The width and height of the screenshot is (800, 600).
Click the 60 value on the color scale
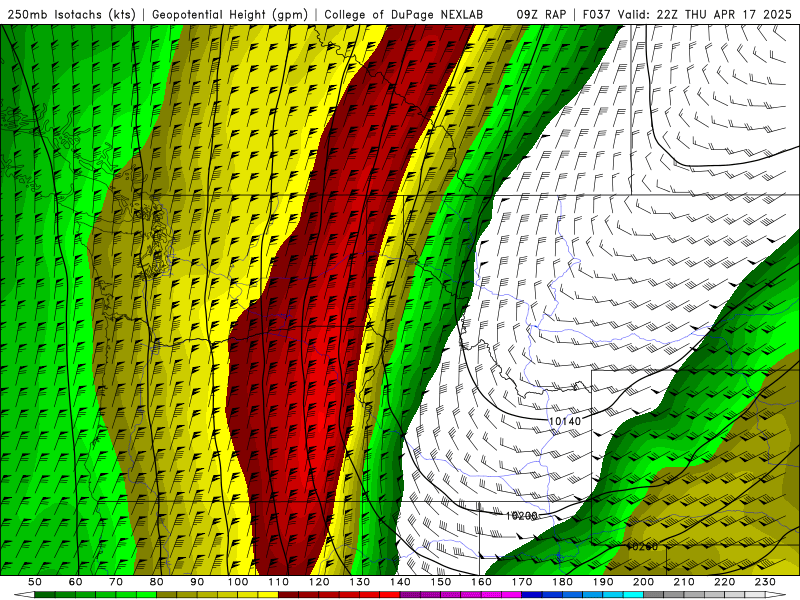tap(76, 582)
